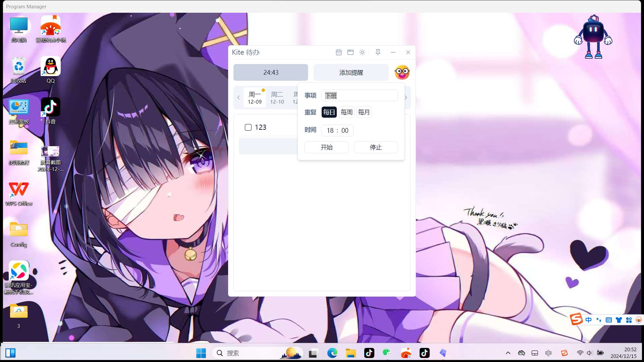Open the Windows Start button
The height and width of the screenshot is (362, 644).
[201, 353]
